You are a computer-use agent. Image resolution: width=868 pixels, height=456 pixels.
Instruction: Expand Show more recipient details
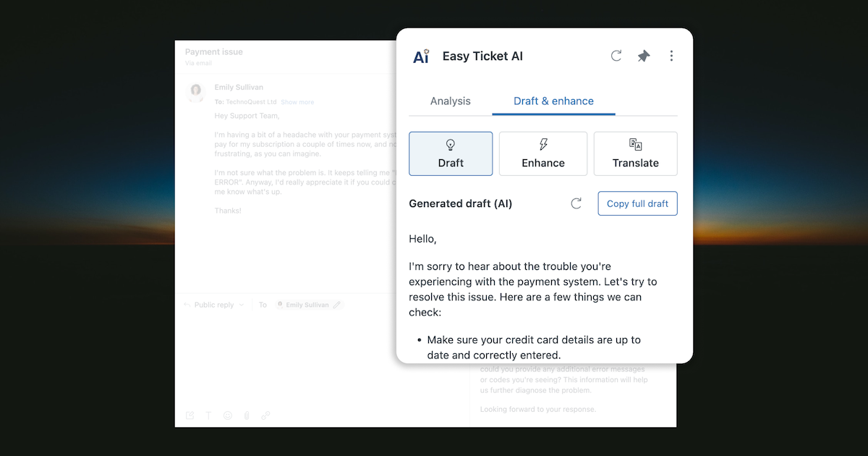[297, 101]
